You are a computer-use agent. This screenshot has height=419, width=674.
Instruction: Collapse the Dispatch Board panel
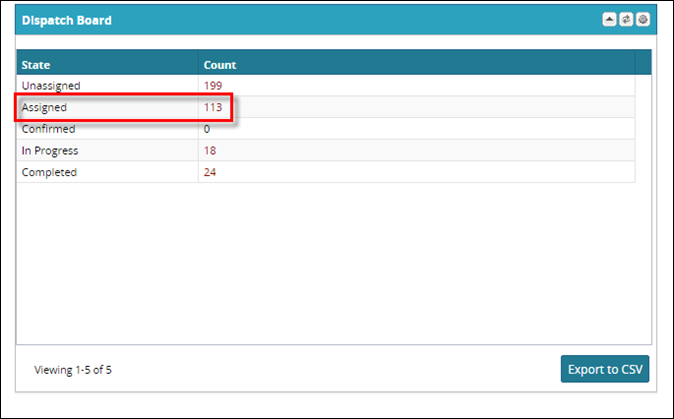click(609, 20)
